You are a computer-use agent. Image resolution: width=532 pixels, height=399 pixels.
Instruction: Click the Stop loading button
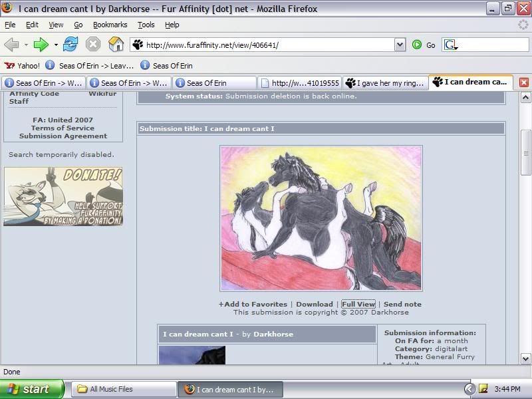point(93,45)
